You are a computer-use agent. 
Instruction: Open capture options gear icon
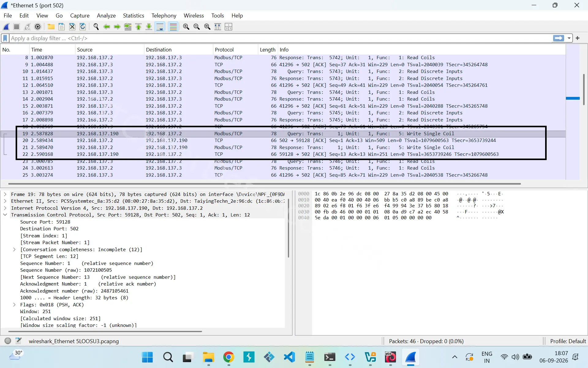click(x=38, y=27)
